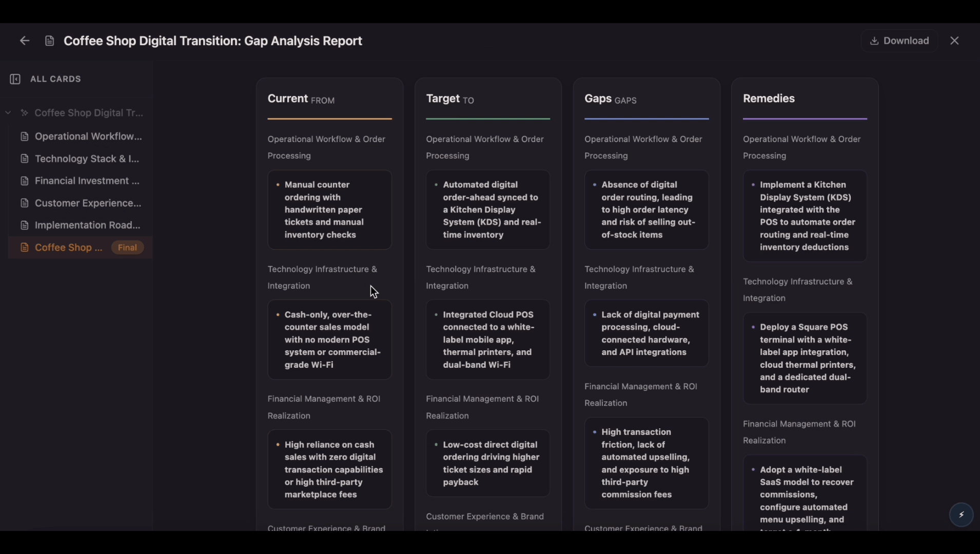This screenshot has height=554, width=980.
Task: Toggle the sidebar panel icon next to ALL CARDS
Action: click(15, 79)
